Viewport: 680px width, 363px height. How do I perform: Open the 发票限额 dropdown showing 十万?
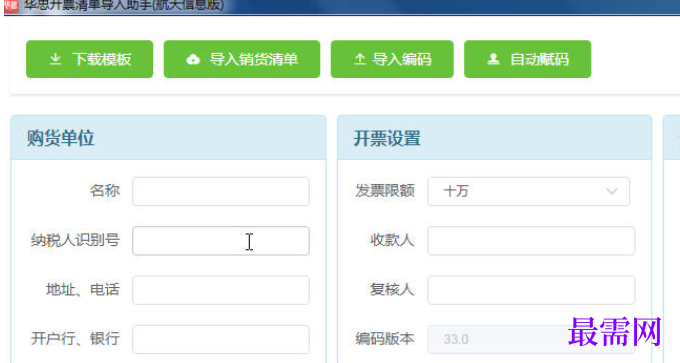[x=529, y=191]
